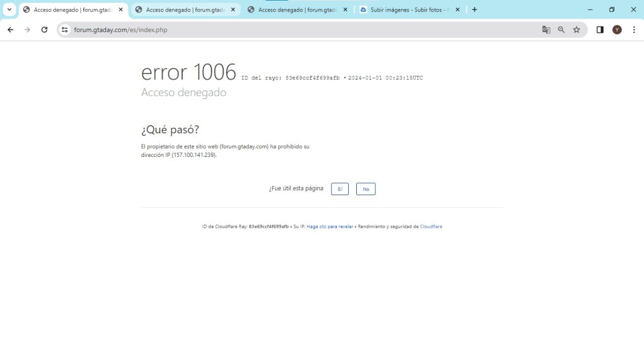Open site information icon in address bar
The image size is (644, 343).
64,30
